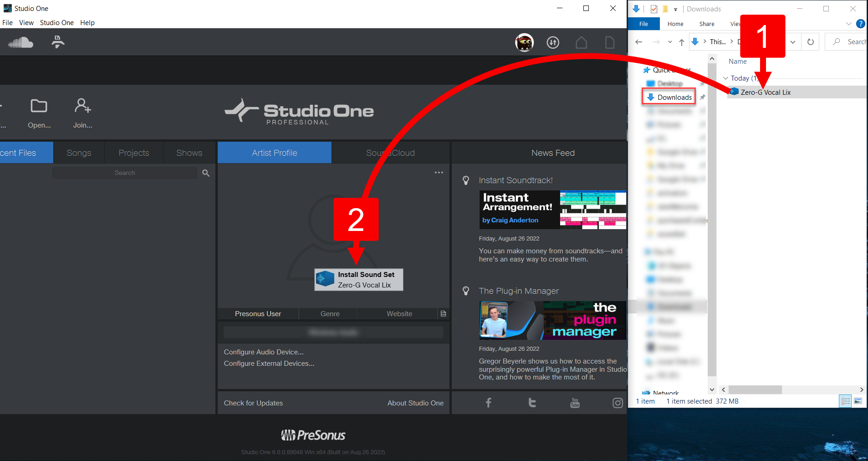Switch to the Songs tab
The height and width of the screenshot is (461, 868).
coord(79,152)
